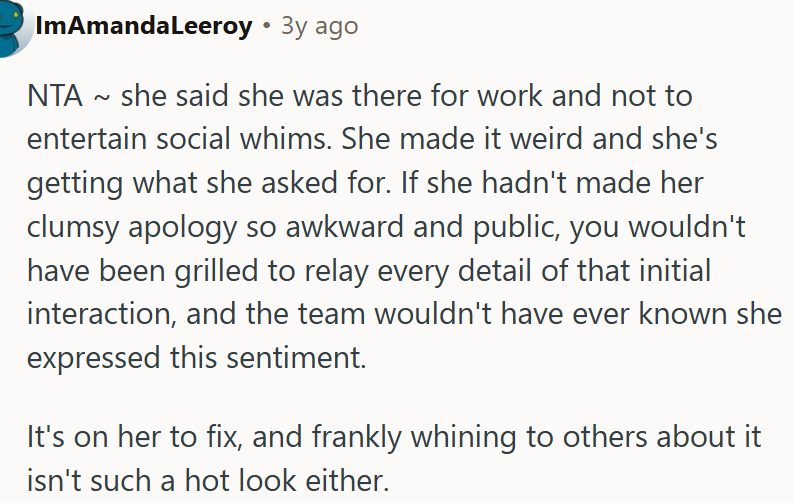Click the phrase 'expressed this sentiment'
794x503 pixels.
pos(196,358)
